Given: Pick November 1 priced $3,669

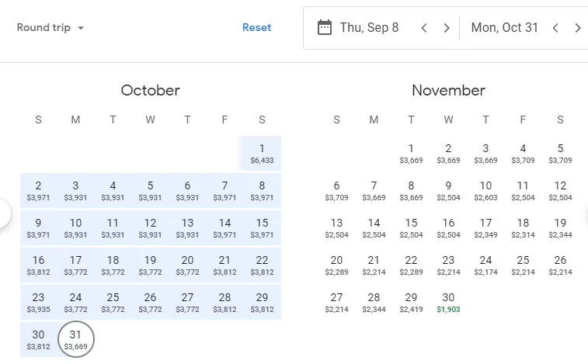Looking at the screenshot, I should tap(411, 154).
